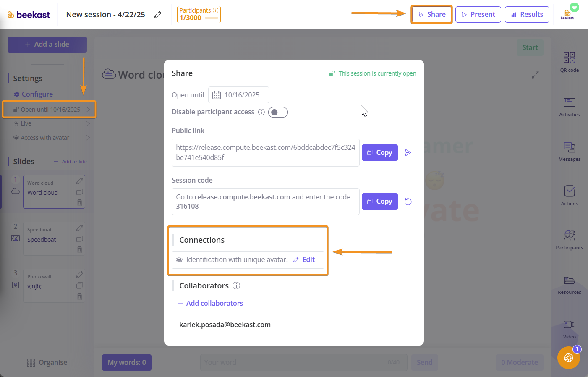Image resolution: width=588 pixels, height=377 pixels.
Task: Expand the Live settings row
Action: coord(50,123)
